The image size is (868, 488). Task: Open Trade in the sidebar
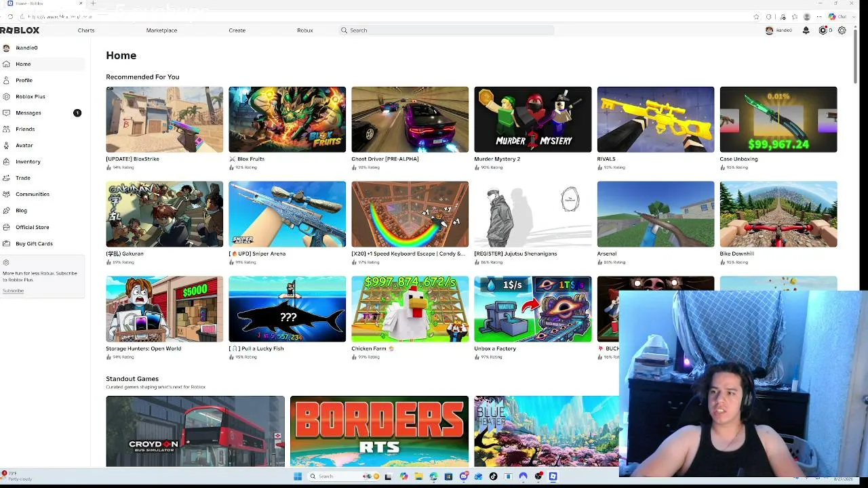(42, 178)
